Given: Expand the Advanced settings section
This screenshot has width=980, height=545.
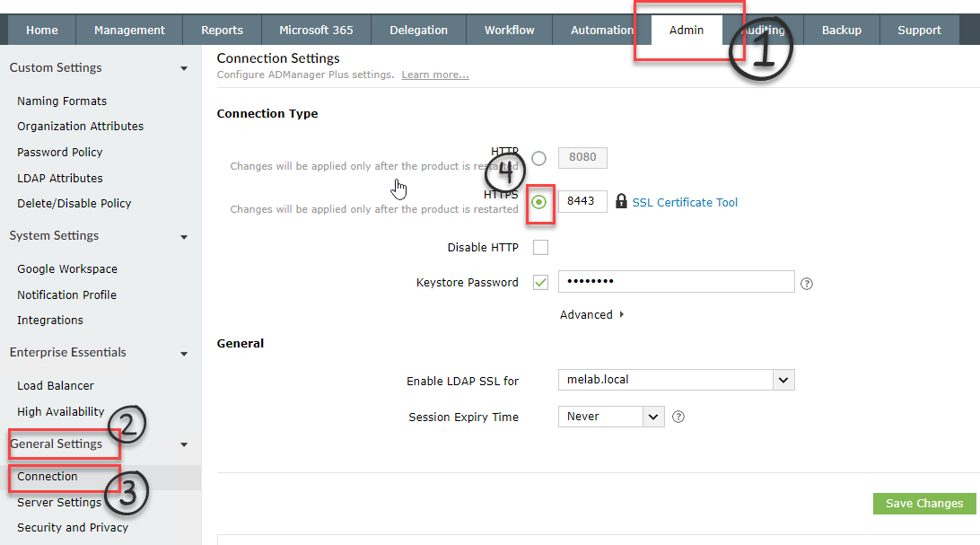Looking at the screenshot, I should 591,315.
